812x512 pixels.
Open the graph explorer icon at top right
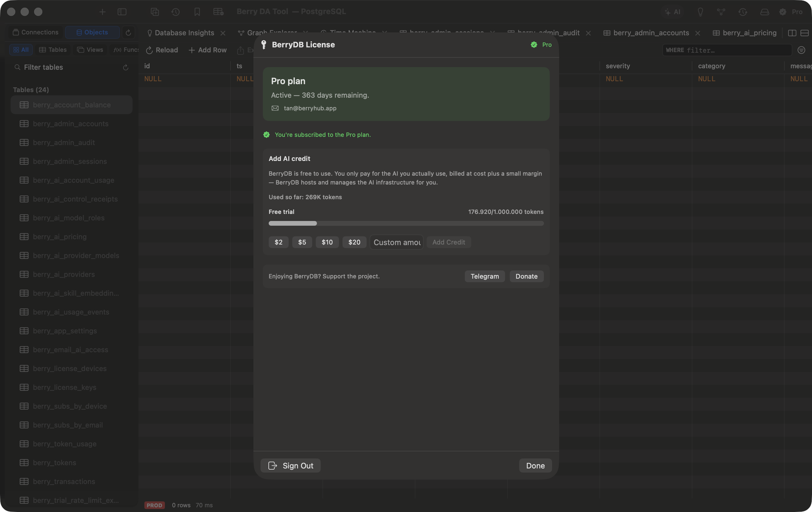click(x=721, y=12)
